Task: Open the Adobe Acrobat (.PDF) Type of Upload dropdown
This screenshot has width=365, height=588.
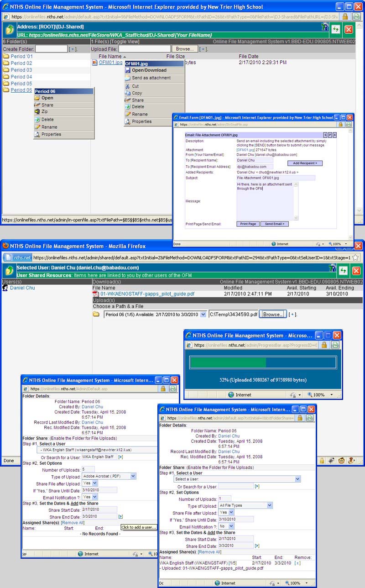Action: click(109, 476)
